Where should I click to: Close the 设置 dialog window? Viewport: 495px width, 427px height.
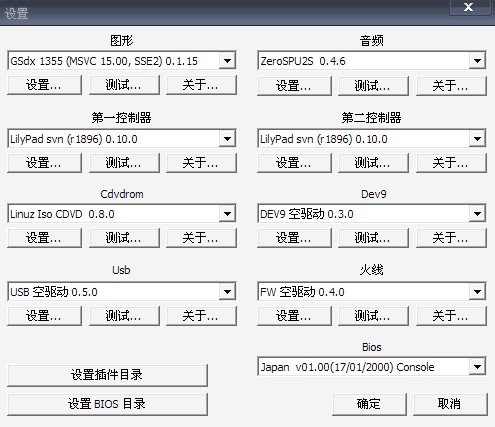(x=469, y=7)
